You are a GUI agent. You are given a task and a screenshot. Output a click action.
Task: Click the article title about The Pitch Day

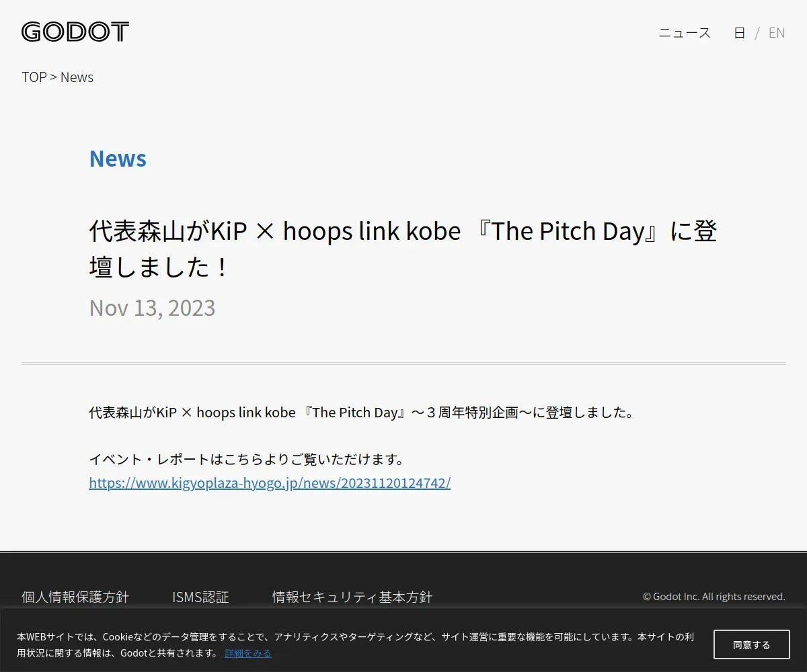403,249
